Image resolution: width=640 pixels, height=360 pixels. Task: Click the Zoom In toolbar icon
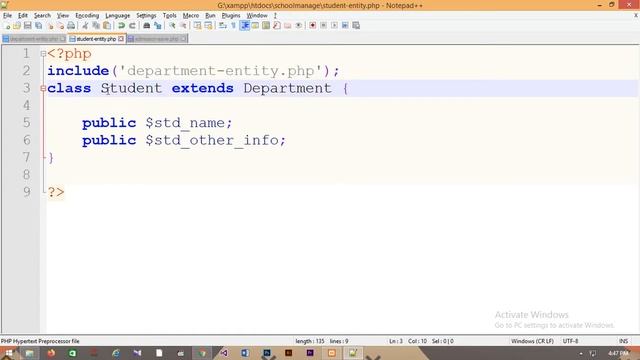coord(172,26)
